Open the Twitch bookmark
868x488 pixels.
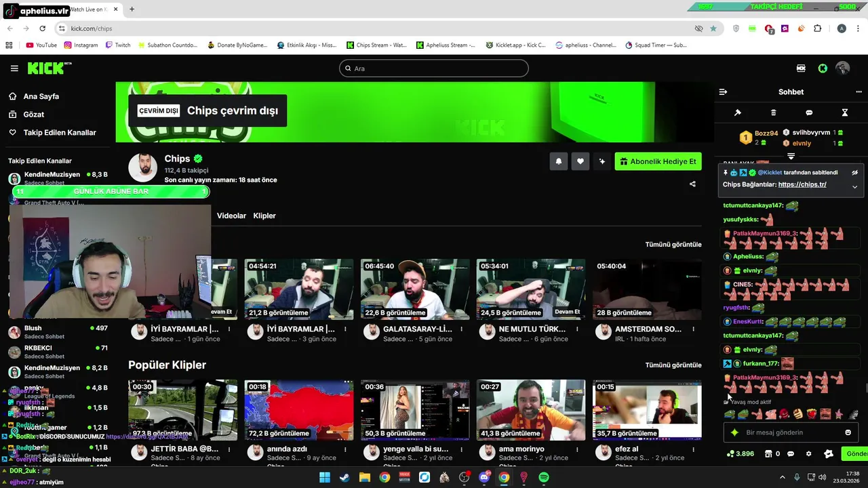coord(118,45)
